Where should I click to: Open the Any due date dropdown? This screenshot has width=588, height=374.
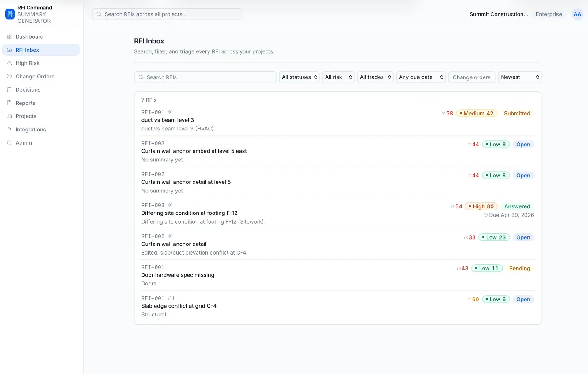click(x=421, y=77)
